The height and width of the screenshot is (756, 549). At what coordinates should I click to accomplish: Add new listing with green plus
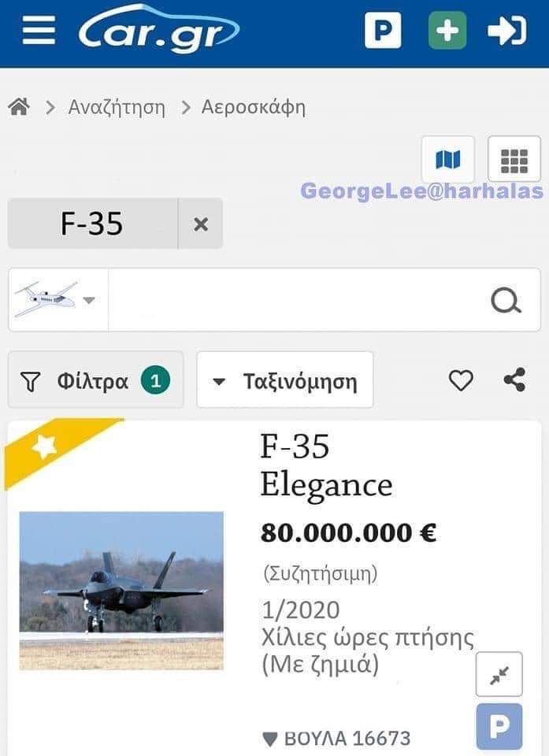447,31
